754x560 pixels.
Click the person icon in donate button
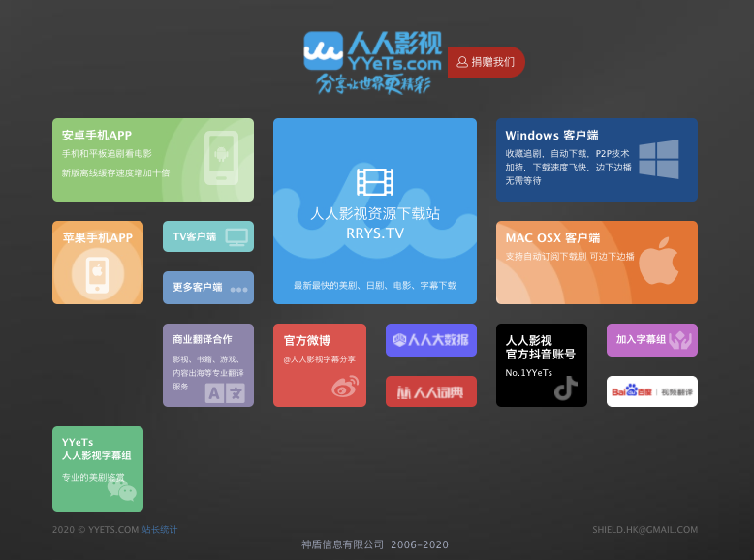462,62
